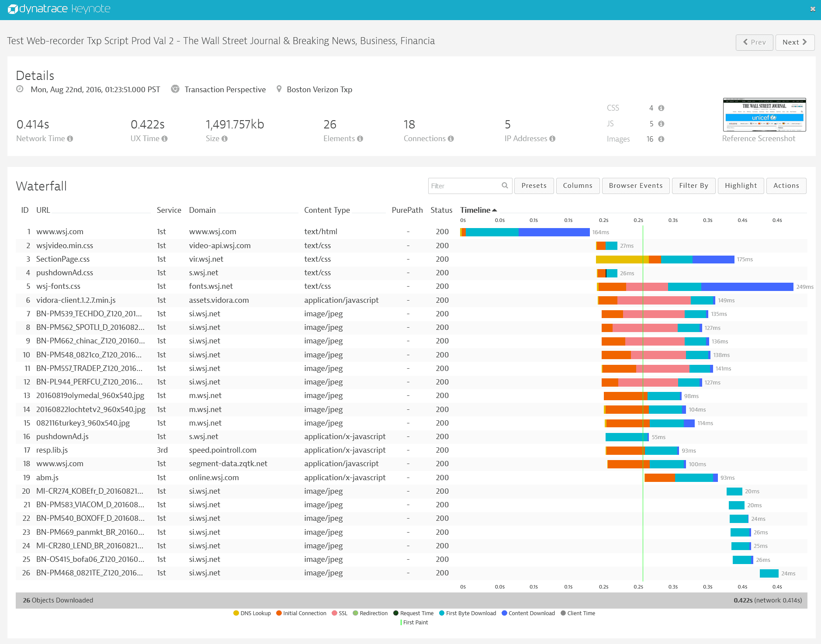
Task: Sort by the ID column header
Action: pos(25,210)
